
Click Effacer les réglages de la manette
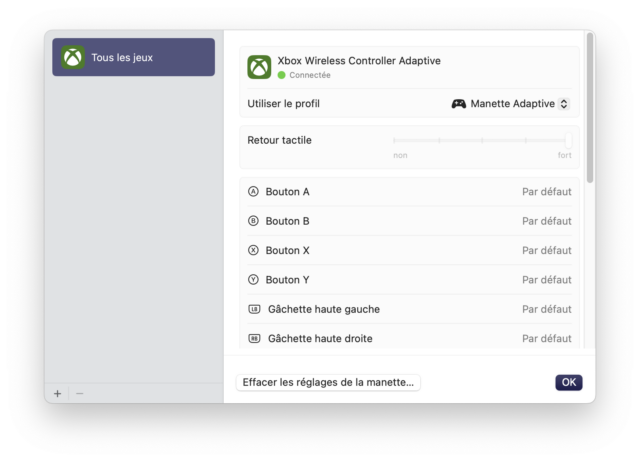tap(328, 382)
